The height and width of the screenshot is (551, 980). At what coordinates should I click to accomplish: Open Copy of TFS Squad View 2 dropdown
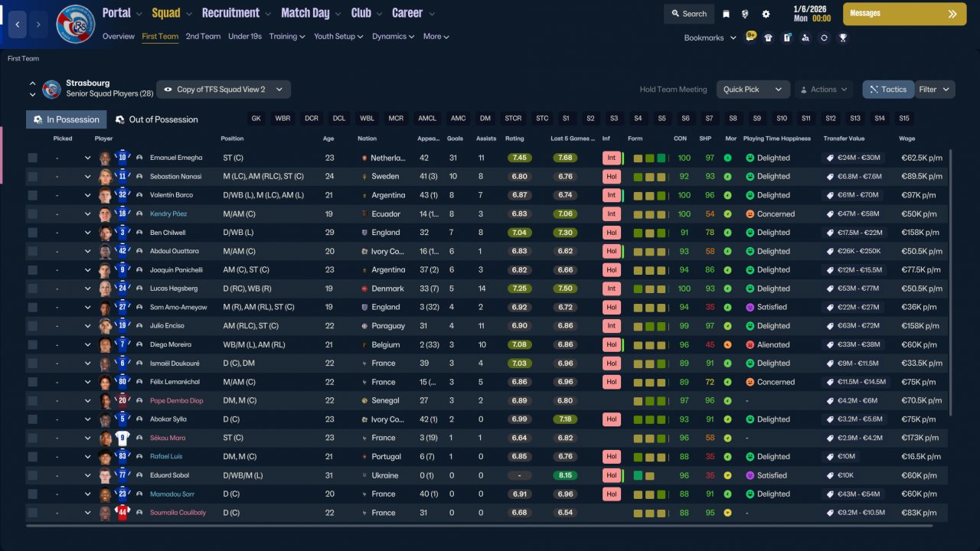click(224, 90)
